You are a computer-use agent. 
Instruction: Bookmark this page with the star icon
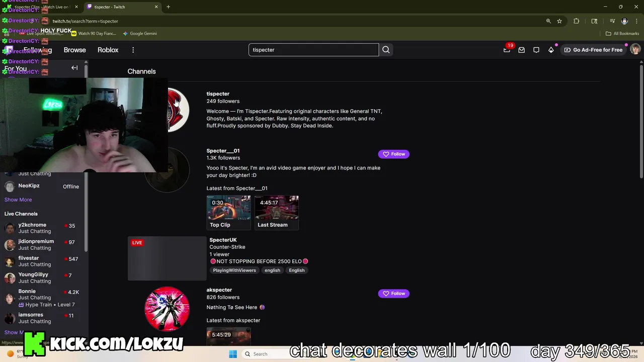point(559,21)
